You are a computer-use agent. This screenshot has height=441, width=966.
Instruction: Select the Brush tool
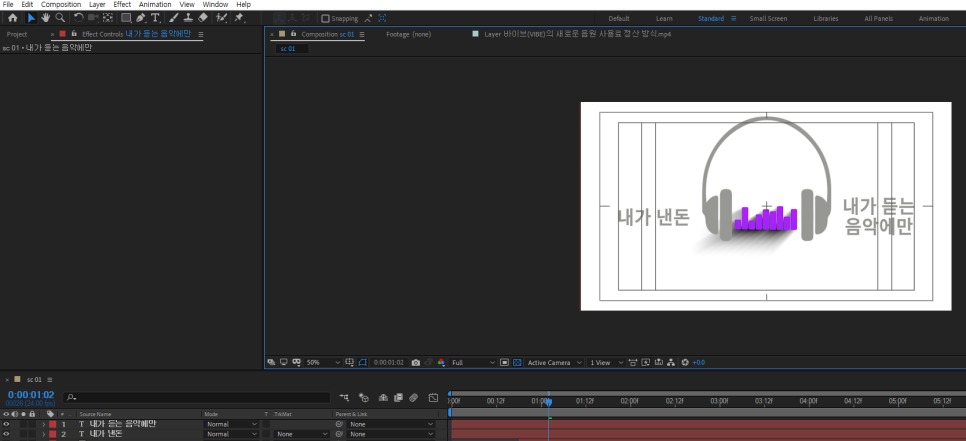[x=174, y=18]
